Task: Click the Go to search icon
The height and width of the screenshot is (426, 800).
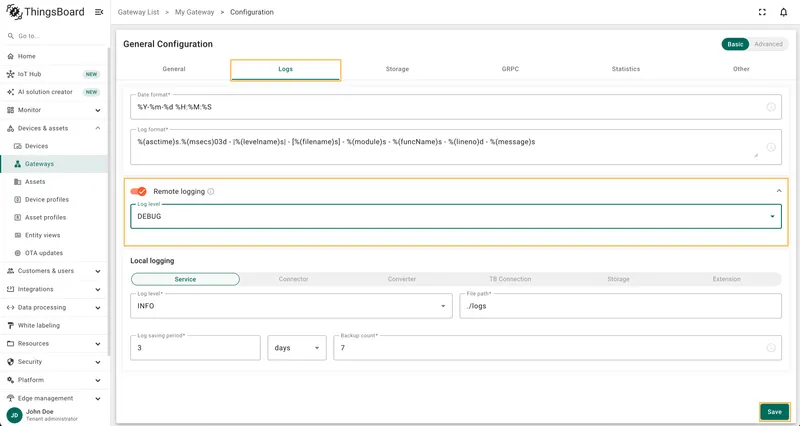Action: 11,36
